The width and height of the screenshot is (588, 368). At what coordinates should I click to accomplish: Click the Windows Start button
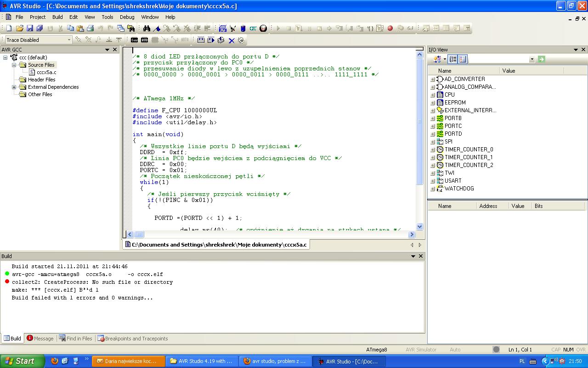pyautogui.click(x=22, y=361)
